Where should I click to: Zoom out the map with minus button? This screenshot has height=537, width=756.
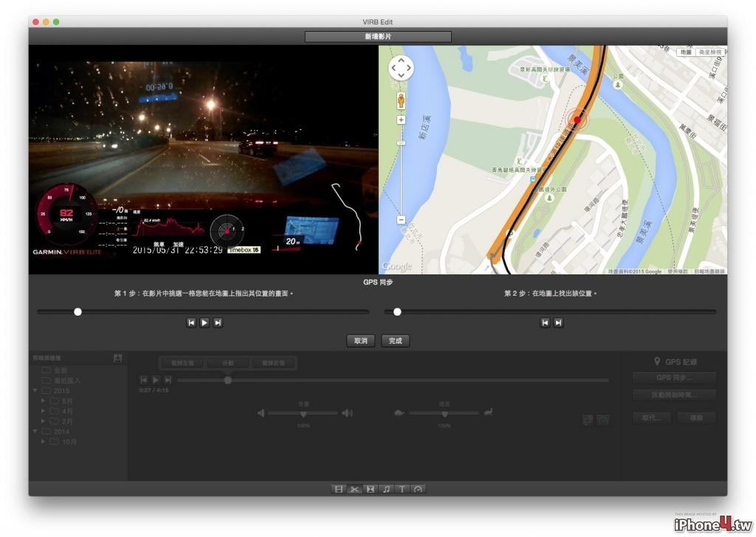pyautogui.click(x=401, y=220)
